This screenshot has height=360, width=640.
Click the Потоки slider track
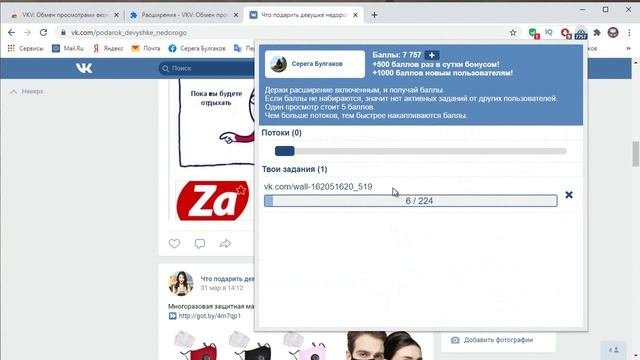point(421,151)
